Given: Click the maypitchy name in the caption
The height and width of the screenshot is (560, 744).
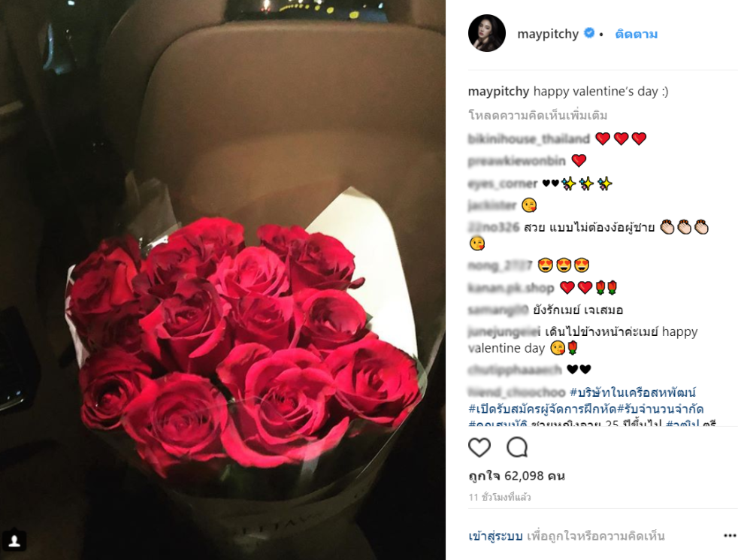Looking at the screenshot, I should coord(499,91).
